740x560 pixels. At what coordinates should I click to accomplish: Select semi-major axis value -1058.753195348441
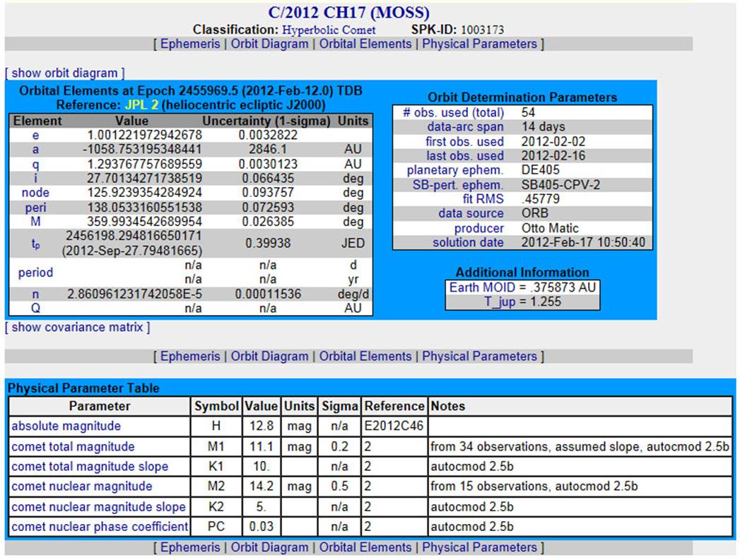tap(142, 150)
